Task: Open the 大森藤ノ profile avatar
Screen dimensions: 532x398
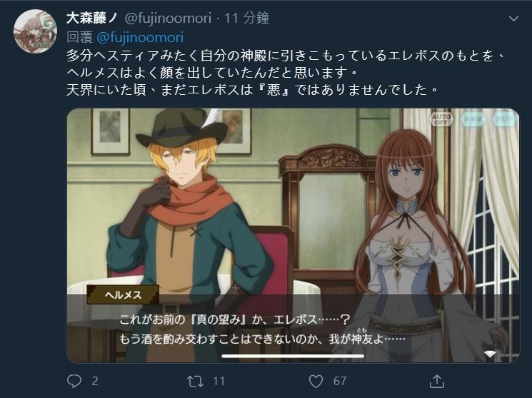Action: pos(35,31)
